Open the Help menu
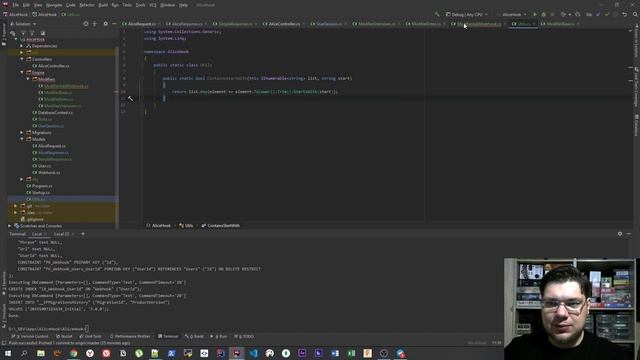The height and width of the screenshot is (360, 640). click(x=183, y=5)
